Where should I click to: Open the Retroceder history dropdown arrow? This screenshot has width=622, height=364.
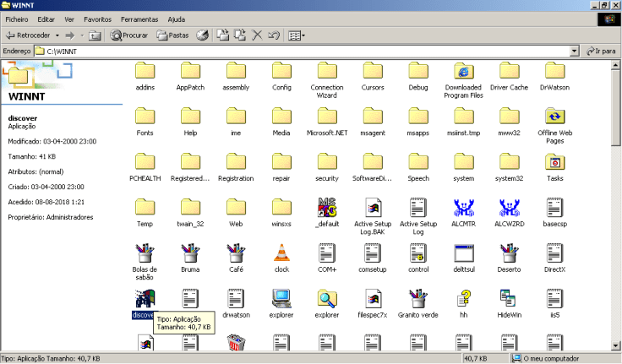coord(57,35)
